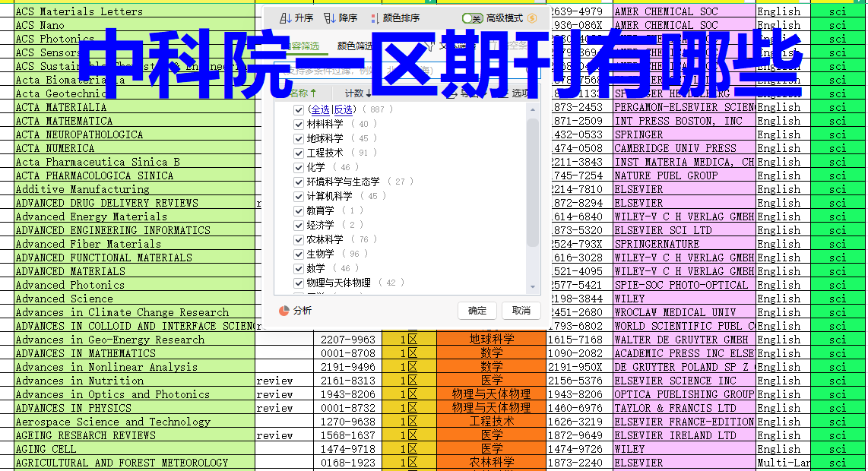This screenshot has width=868, height=471.
Task: Uncheck the 全选/反选 master checkbox
Action: (x=299, y=109)
